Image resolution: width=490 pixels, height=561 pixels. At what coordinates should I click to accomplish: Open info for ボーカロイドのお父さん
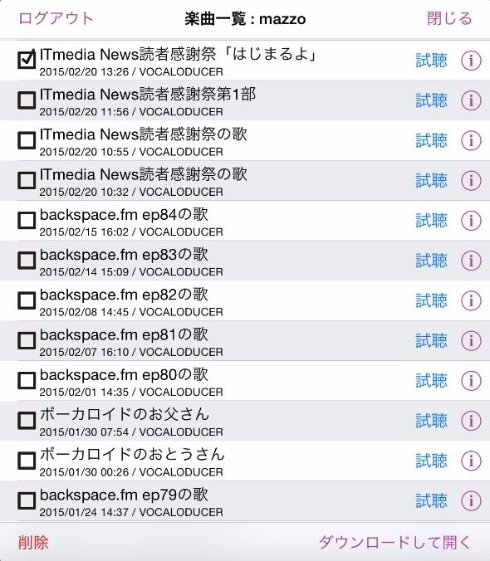click(471, 421)
